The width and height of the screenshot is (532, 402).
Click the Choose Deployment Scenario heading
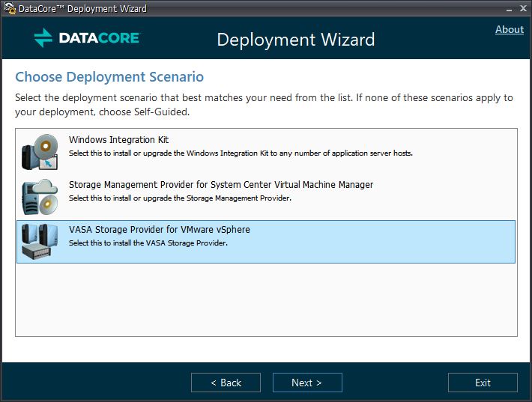click(109, 77)
